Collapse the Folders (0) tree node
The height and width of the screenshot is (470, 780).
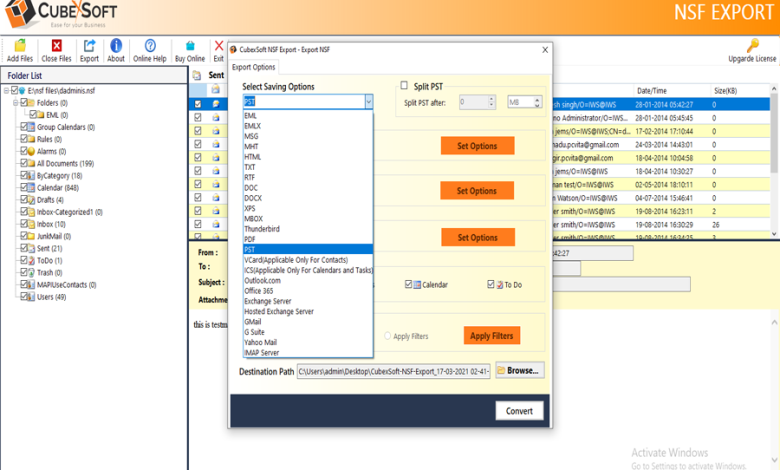click(15, 102)
